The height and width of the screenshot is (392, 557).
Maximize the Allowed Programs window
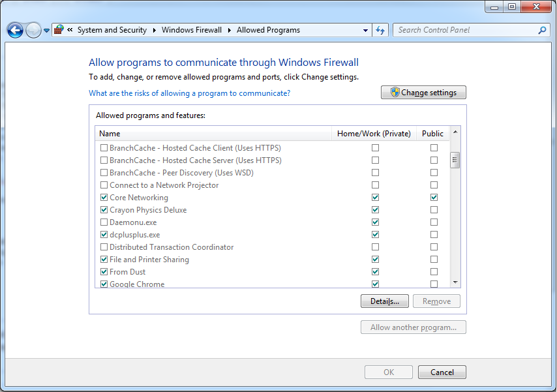pos(512,7)
